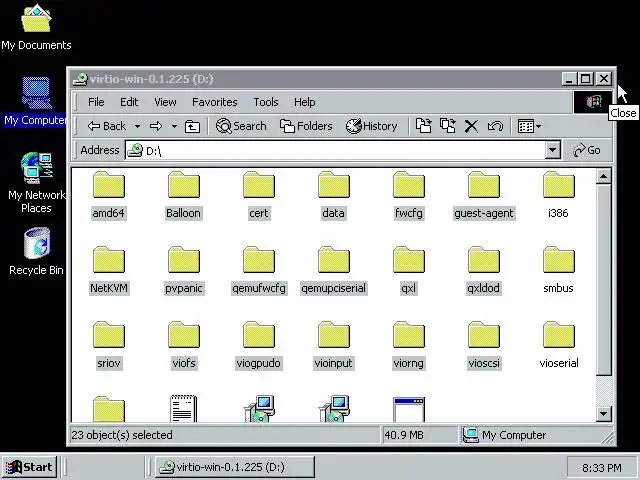Open the Back history dropdown arrow
This screenshot has height=480, width=640.
(138, 127)
